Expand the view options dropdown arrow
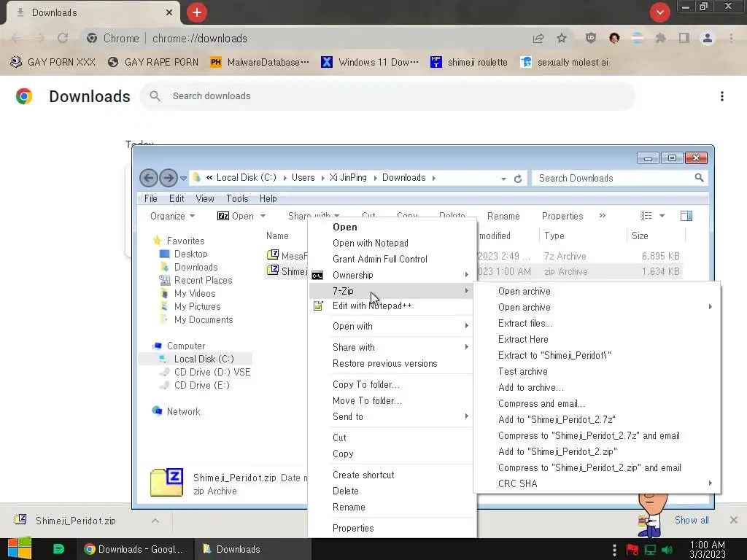This screenshot has height=560, width=747. click(662, 216)
